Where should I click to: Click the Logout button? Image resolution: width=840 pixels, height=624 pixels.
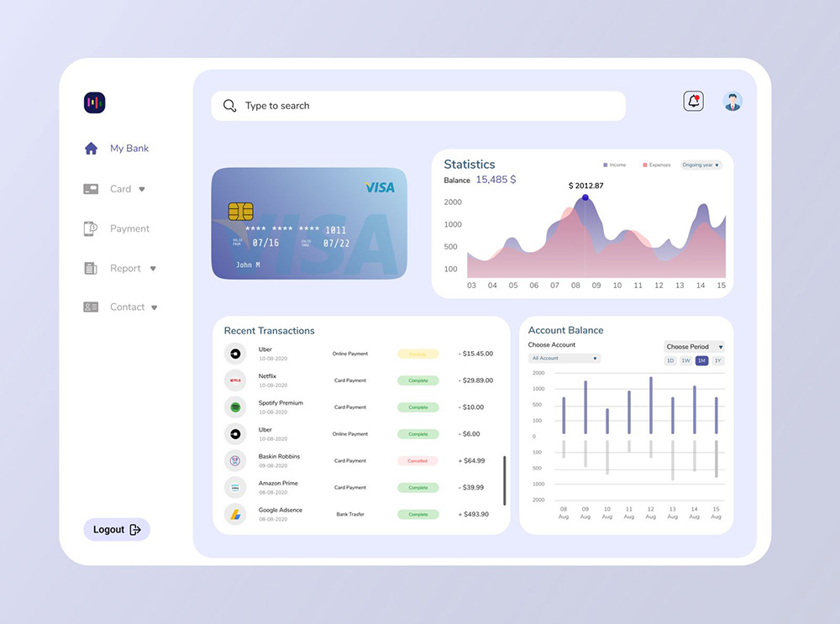pyautogui.click(x=117, y=530)
